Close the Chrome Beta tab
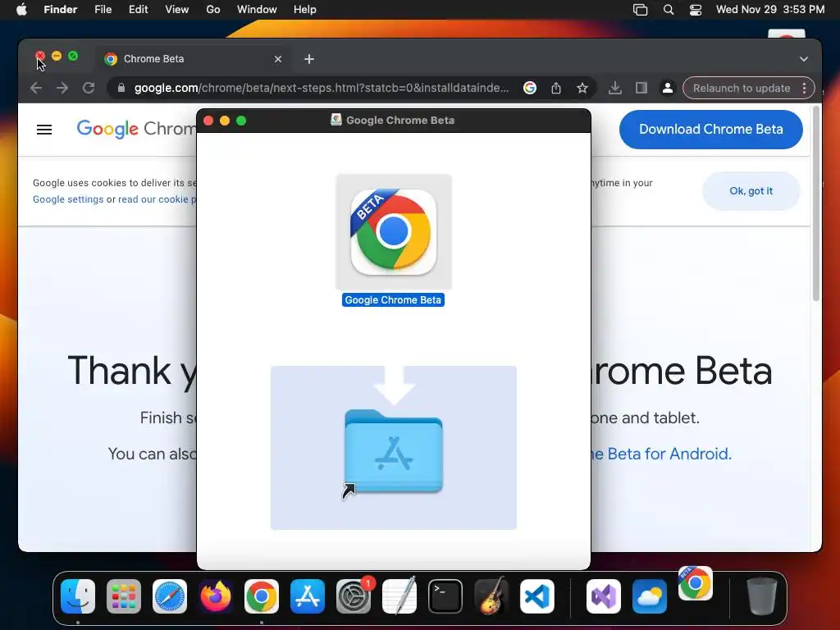This screenshot has width=840, height=630. point(277,59)
